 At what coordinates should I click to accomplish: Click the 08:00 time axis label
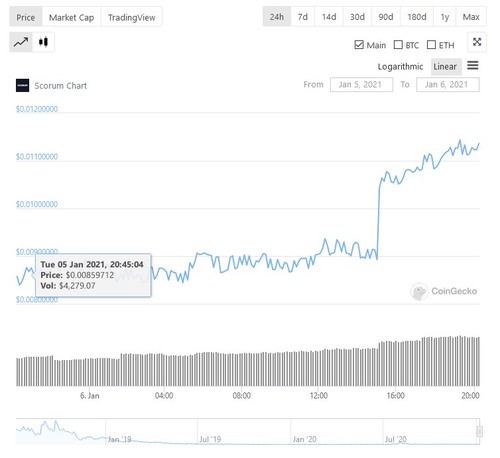[x=241, y=396]
